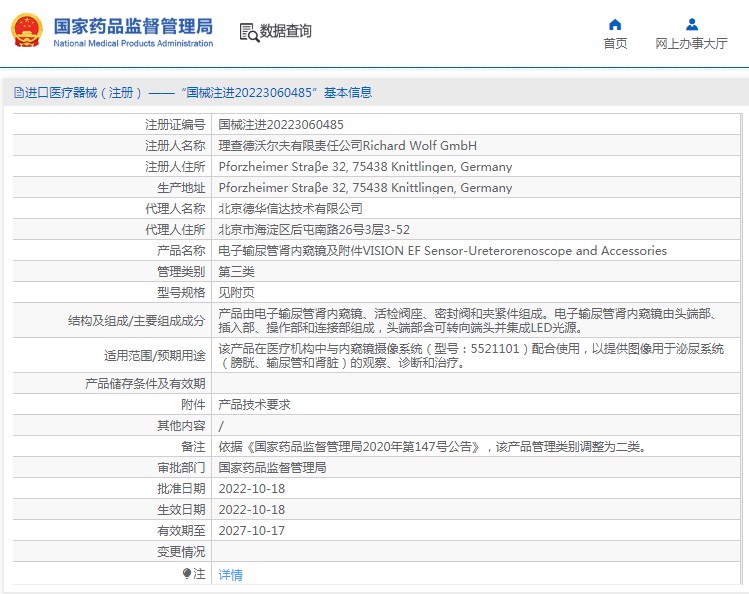Select management class 第三类 value
Image resolution: width=749 pixels, height=594 pixels.
[x=236, y=272]
